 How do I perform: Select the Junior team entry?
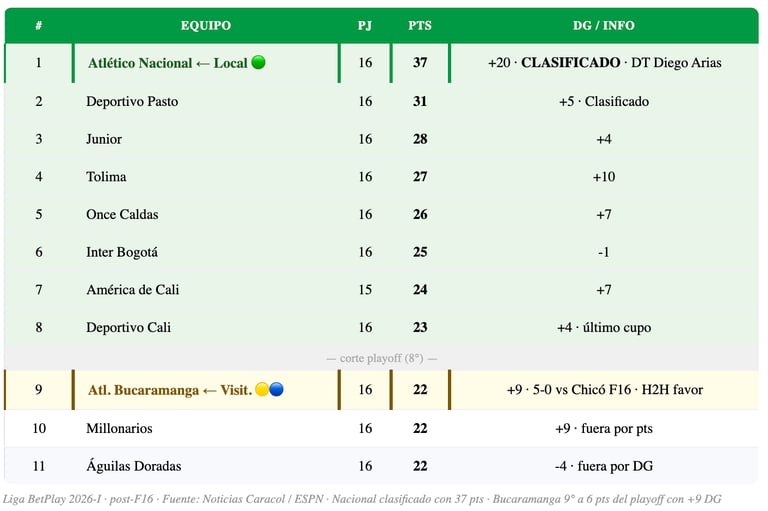[x=104, y=139]
